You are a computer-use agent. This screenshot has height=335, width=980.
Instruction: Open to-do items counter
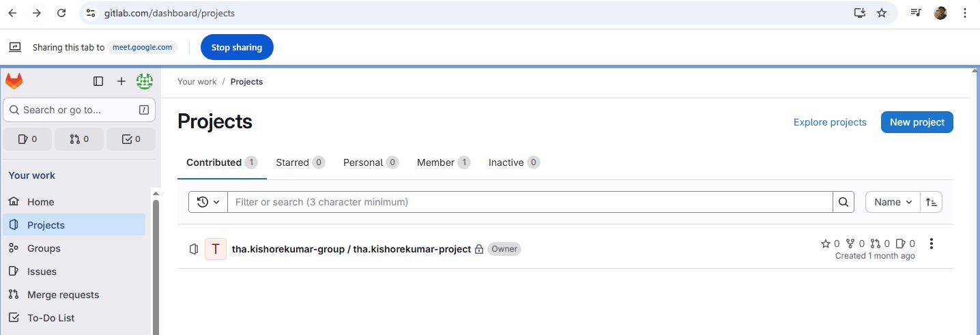click(x=131, y=139)
